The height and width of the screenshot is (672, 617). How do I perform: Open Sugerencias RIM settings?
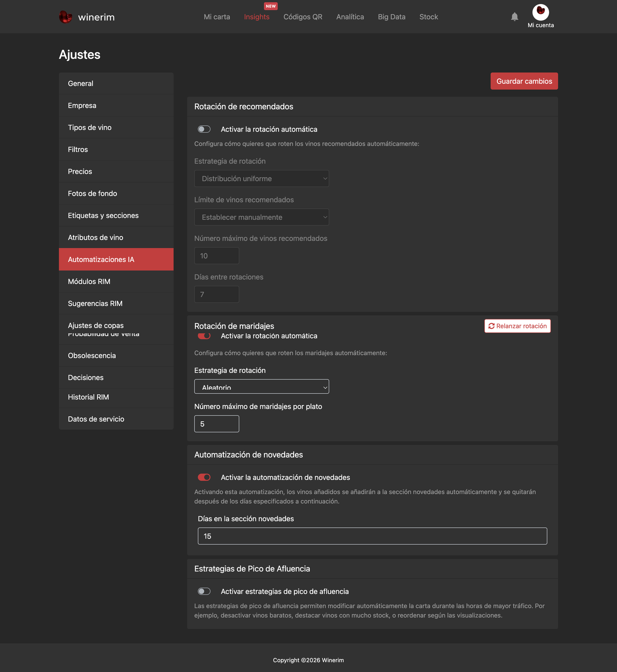[x=116, y=303]
